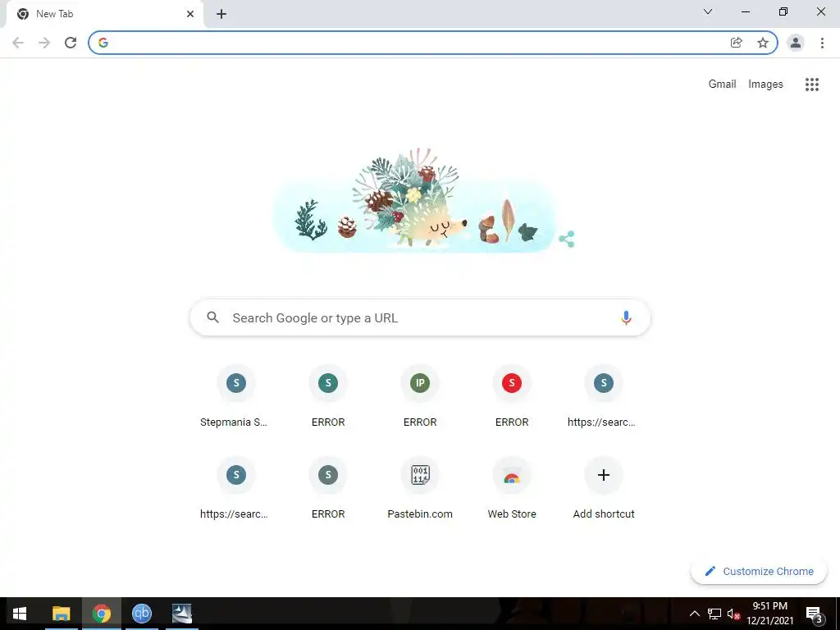Click the Google G icon in address bar
The height and width of the screenshot is (630, 840).
pyautogui.click(x=103, y=43)
